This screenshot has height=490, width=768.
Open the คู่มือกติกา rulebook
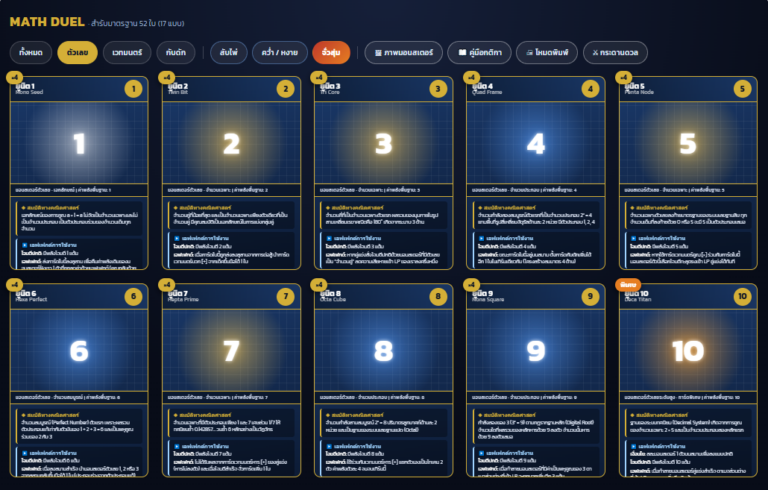point(480,52)
